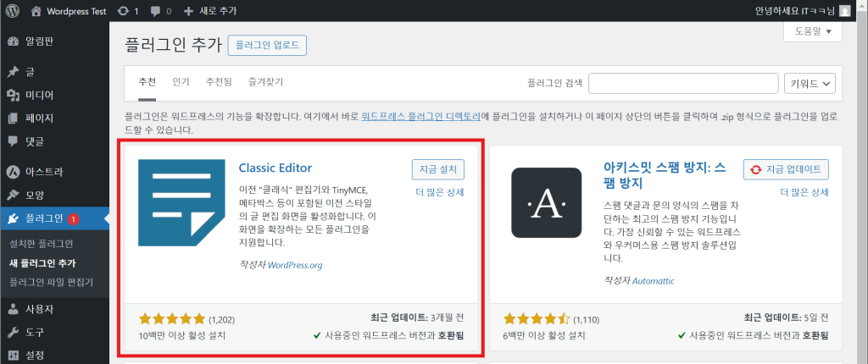Open the Classic Editor title link
The height and width of the screenshot is (364, 868).
[x=275, y=168]
